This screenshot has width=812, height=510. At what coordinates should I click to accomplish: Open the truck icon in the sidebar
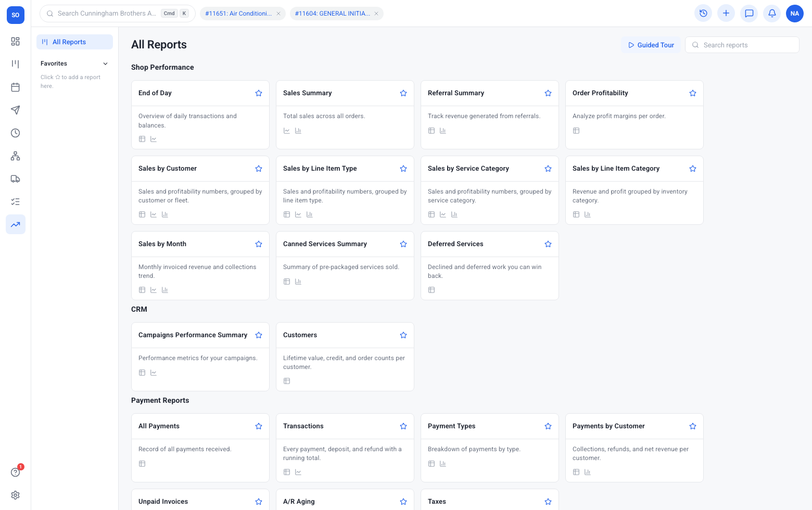point(16,178)
